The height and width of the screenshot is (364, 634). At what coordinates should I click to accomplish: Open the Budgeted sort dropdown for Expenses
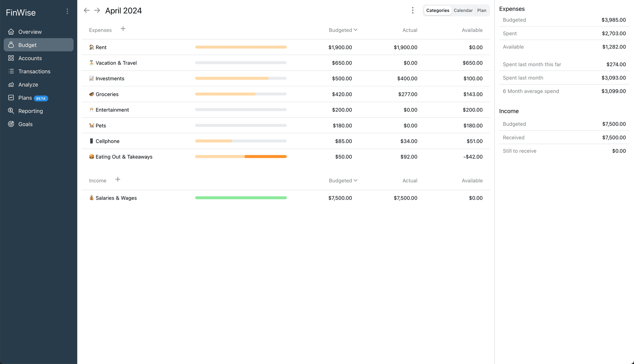(x=343, y=30)
